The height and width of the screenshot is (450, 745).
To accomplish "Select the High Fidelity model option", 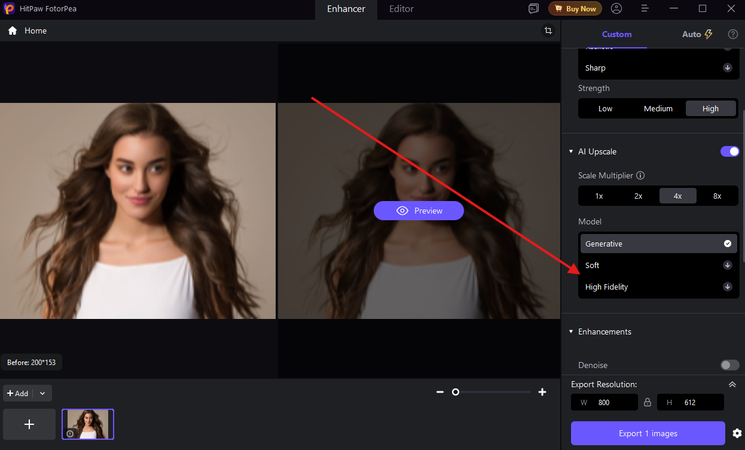I will pyautogui.click(x=658, y=287).
